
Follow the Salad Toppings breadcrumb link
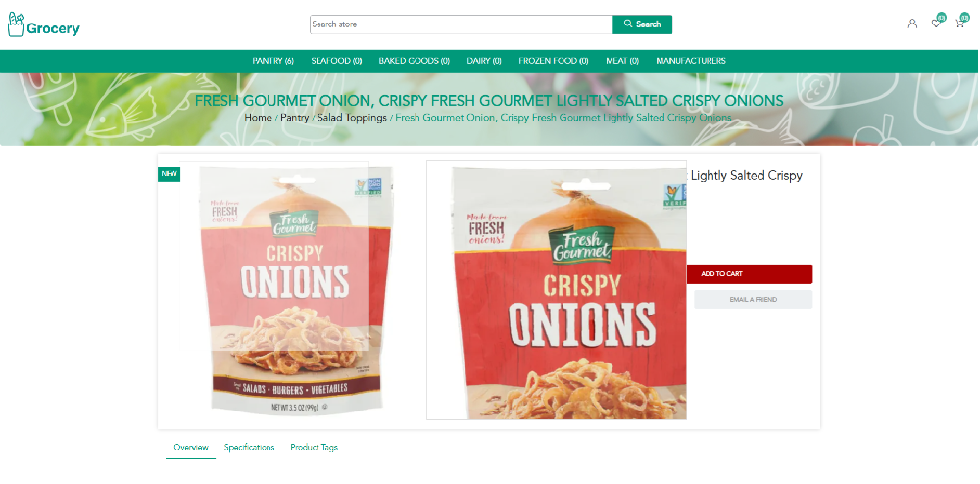(x=351, y=118)
